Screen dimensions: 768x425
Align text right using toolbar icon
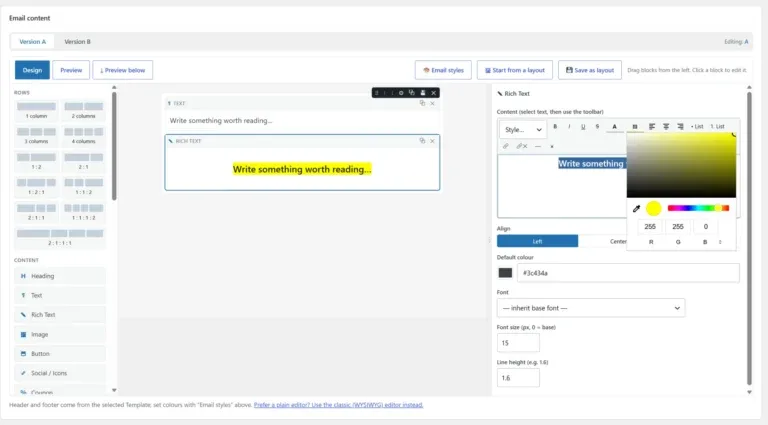[x=680, y=127]
